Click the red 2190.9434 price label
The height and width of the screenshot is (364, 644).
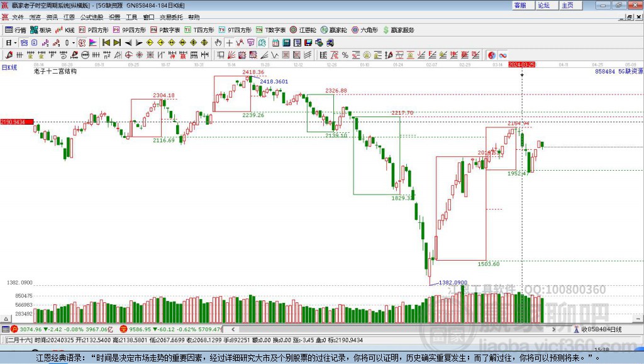coord(16,122)
